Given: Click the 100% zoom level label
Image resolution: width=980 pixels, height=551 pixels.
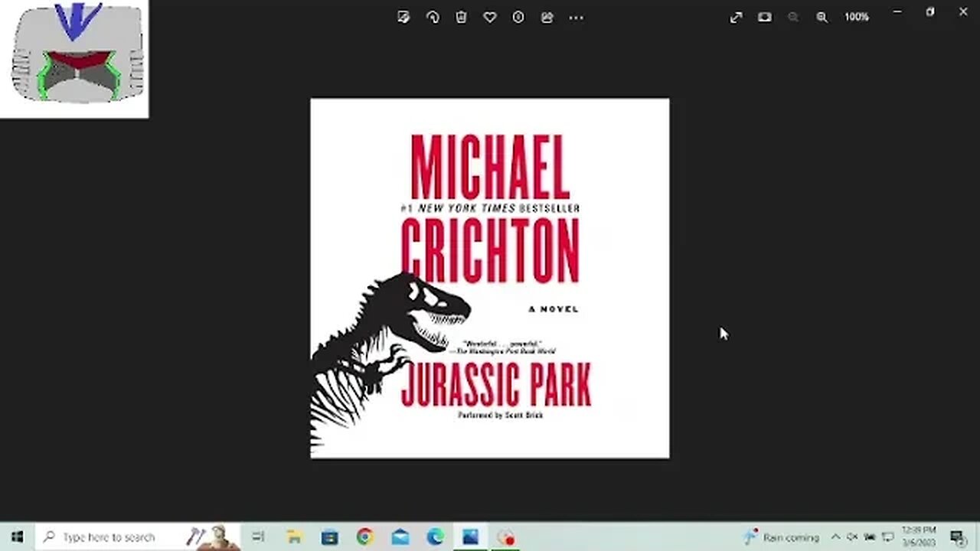Looking at the screenshot, I should [857, 17].
